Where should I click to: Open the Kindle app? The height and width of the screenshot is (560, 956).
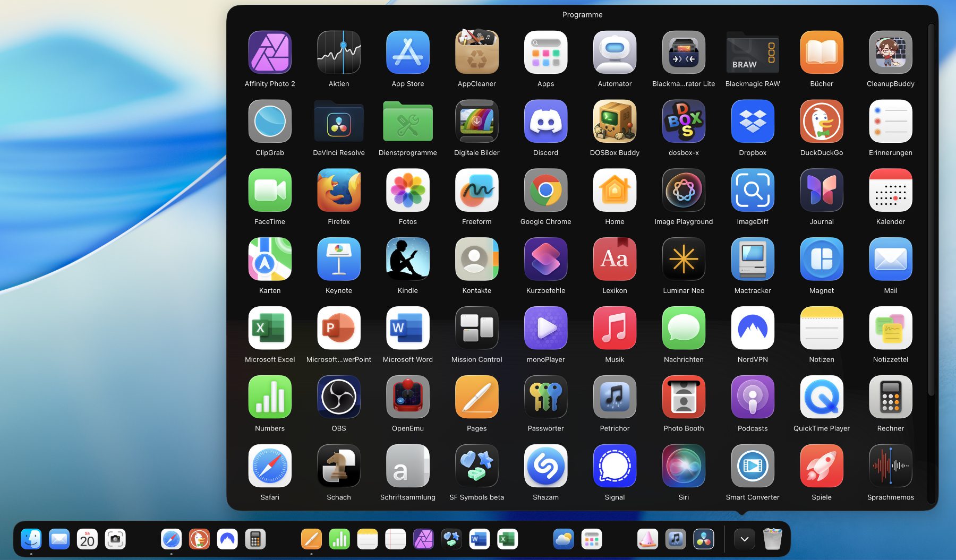tap(408, 260)
